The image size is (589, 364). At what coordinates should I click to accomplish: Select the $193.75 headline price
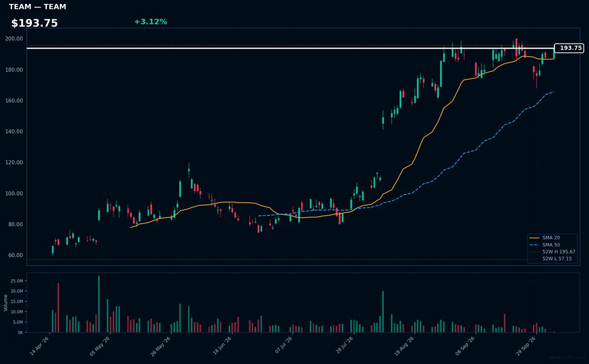34,23
